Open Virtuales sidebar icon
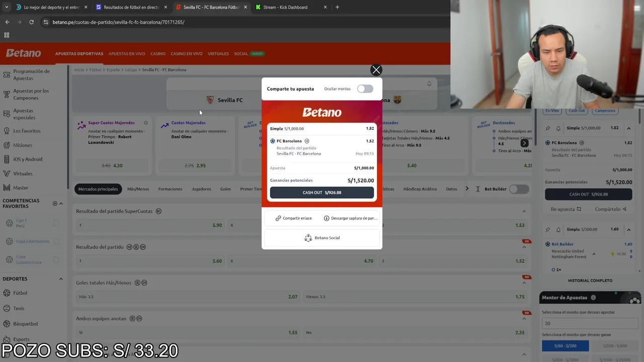The height and width of the screenshot is (362, 644). 7,173
